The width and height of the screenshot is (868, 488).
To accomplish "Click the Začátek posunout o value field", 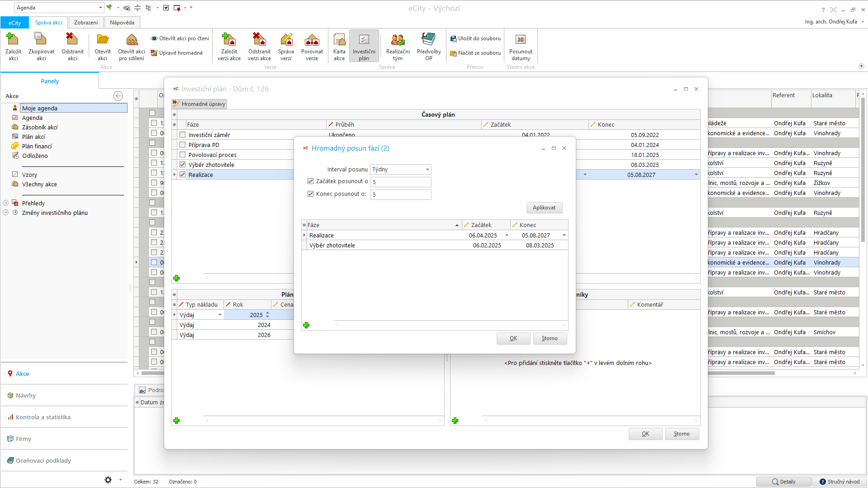I will point(401,182).
